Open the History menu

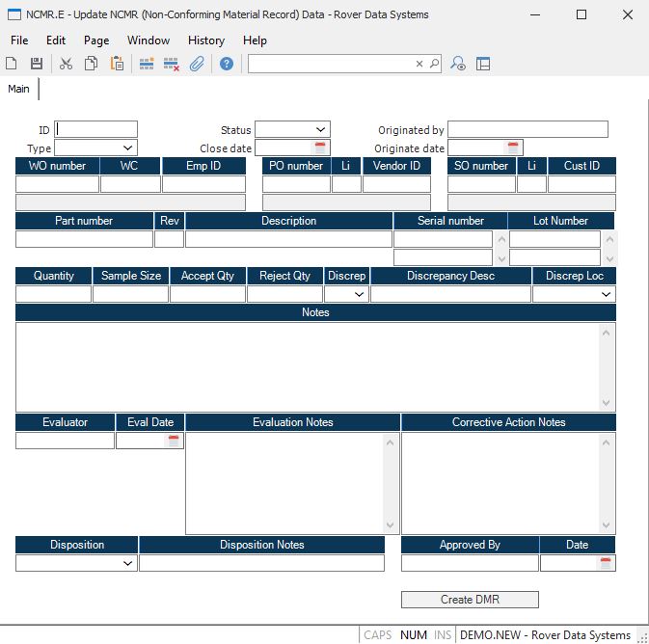(x=205, y=40)
